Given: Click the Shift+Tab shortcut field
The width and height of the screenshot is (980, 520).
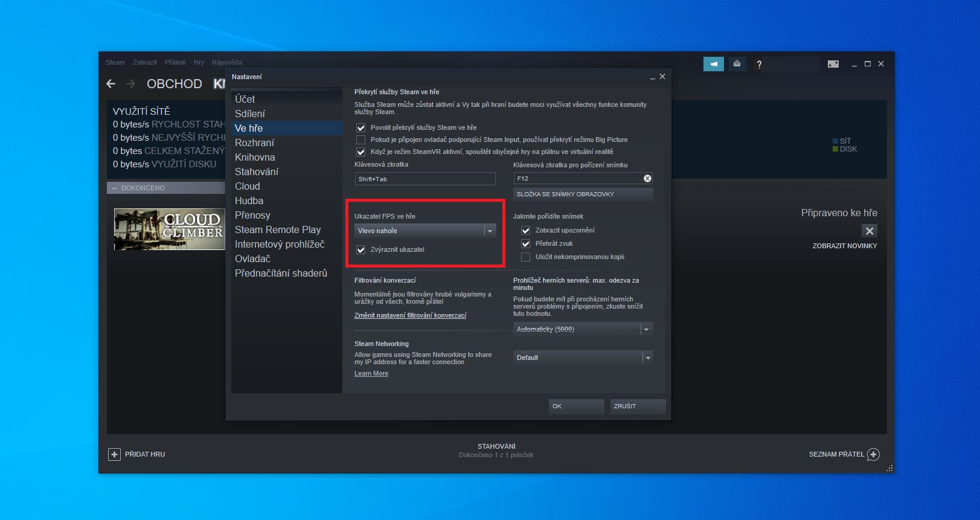Looking at the screenshot, I should click(x=425, y=179).
